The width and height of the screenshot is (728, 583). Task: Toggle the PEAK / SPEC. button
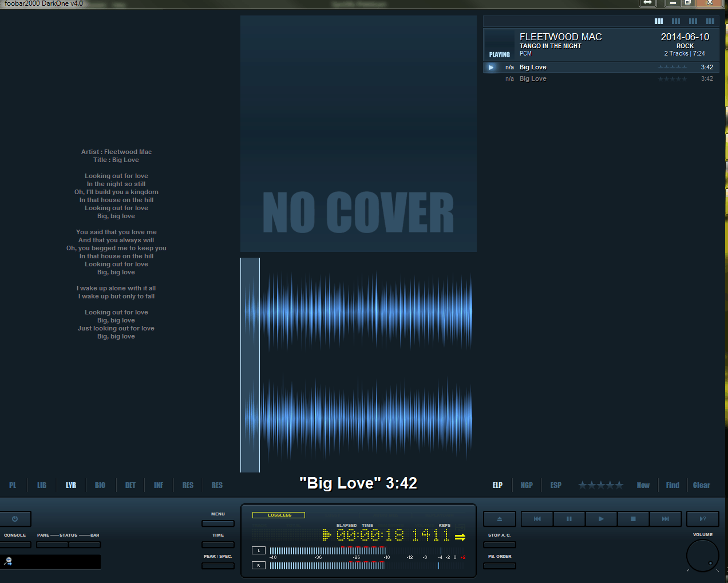pos(218,566)
